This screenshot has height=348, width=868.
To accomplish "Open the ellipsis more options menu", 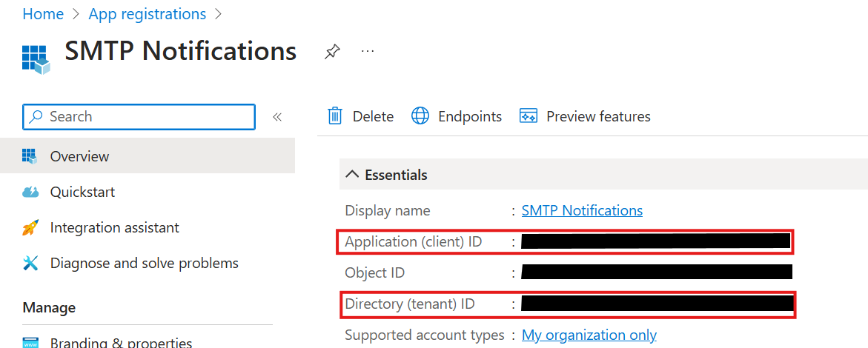I will (x=368, y=51).
